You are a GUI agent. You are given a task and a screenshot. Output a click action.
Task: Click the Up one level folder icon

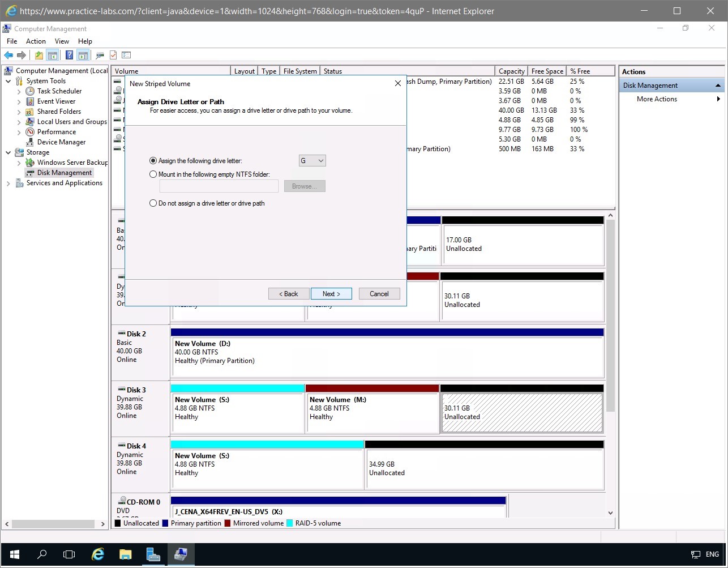[38, 55]
